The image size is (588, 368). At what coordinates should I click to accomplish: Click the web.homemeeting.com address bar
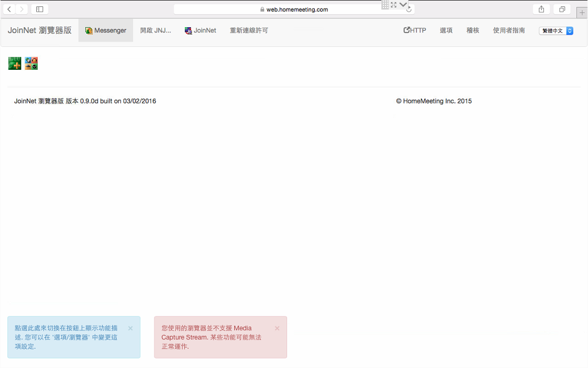pos(294,10)
